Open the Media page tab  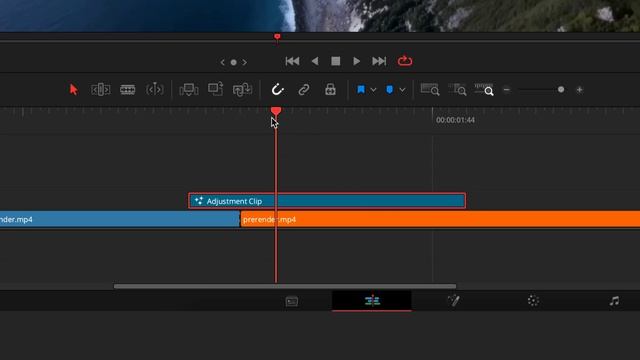292,301
